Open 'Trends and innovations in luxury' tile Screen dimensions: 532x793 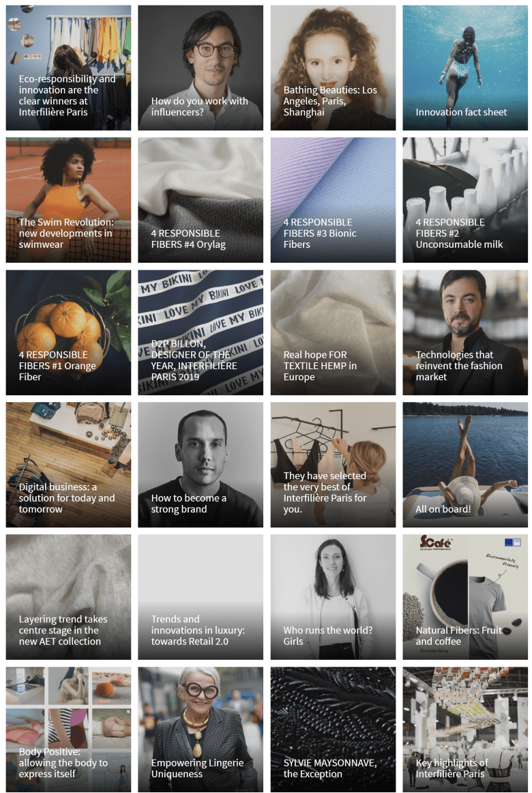(201, 597)
